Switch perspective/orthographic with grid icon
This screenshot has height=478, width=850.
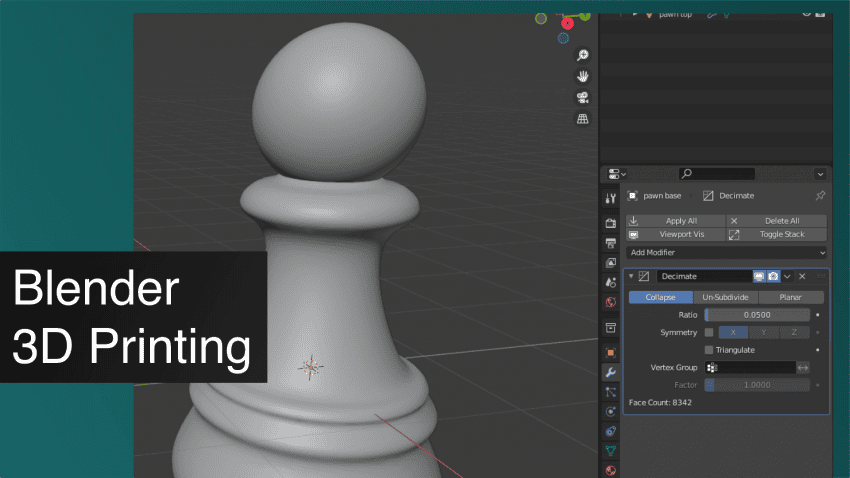pos(583,119)
